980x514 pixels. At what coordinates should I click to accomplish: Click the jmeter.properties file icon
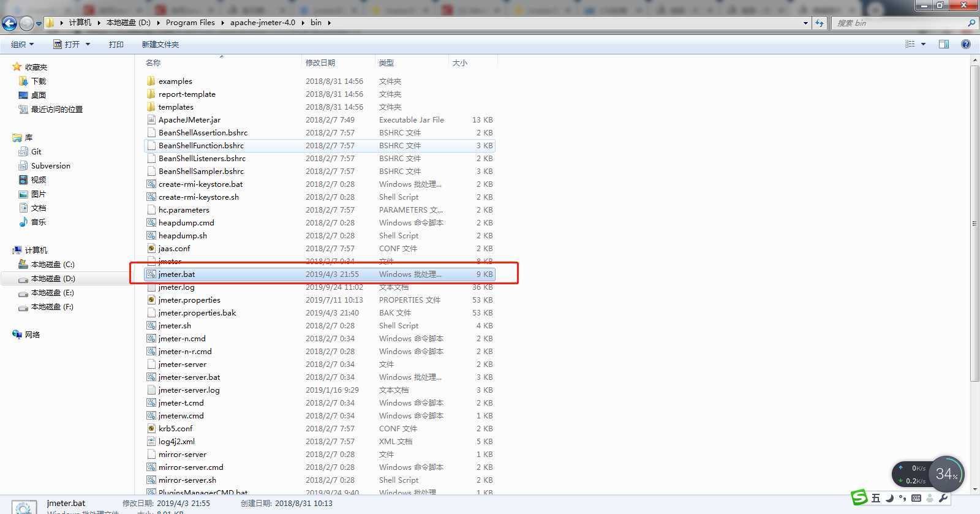click(151, 300)
